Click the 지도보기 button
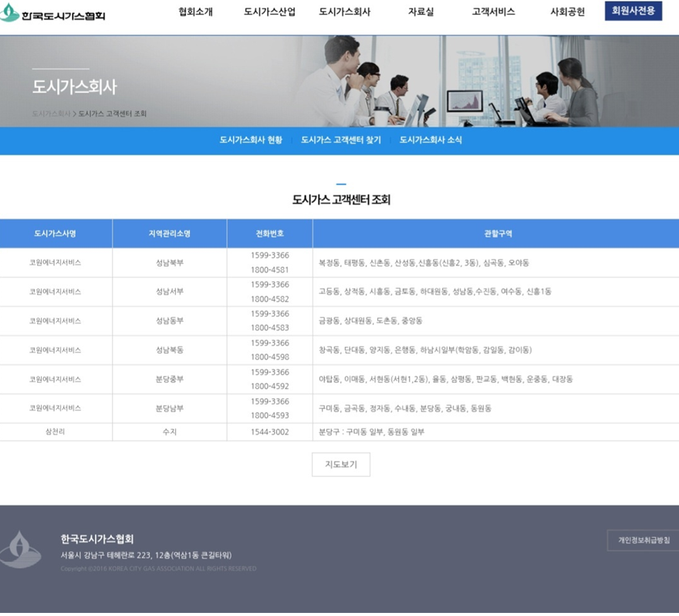 click(x=340, y=464)
